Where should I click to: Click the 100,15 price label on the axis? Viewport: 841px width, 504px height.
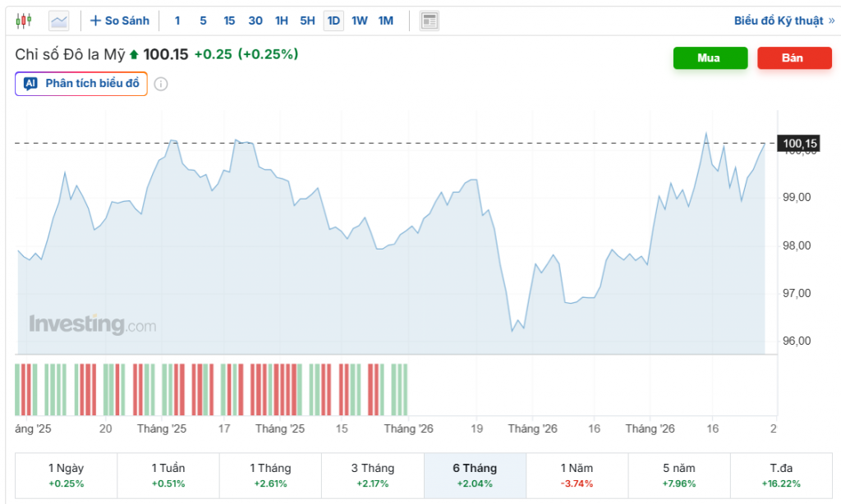pos(799,144)
